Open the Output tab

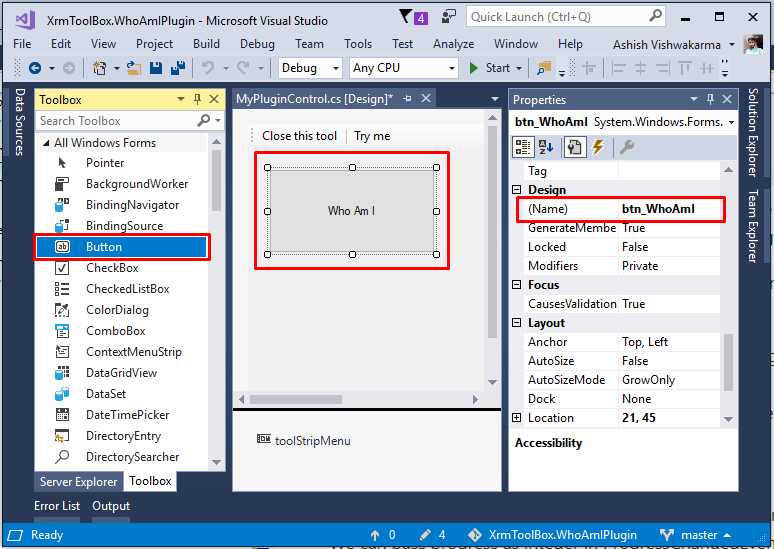pyautogui.click(x=111, y=506)
